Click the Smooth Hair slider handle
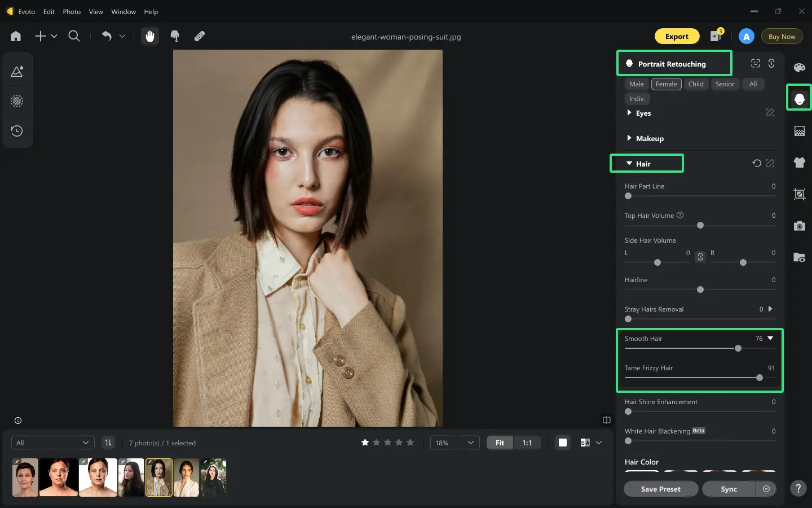The height and width of the screenshot is (508, 812). [738, 348]
